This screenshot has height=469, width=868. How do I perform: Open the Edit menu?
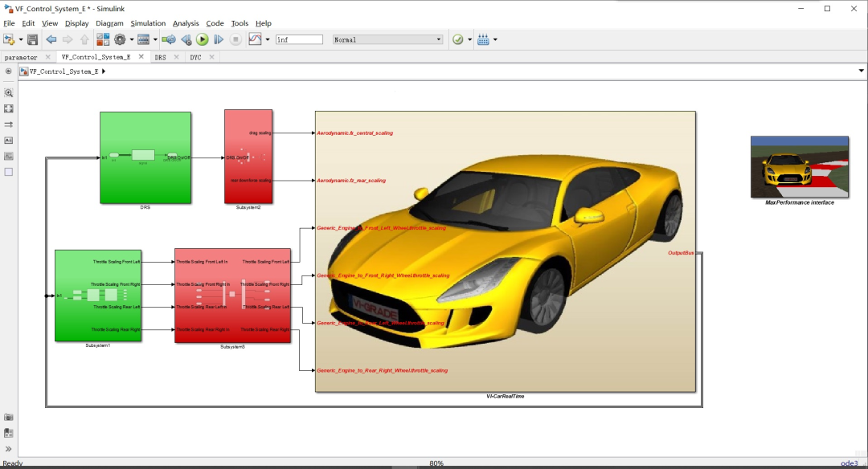tap(28, 23)
